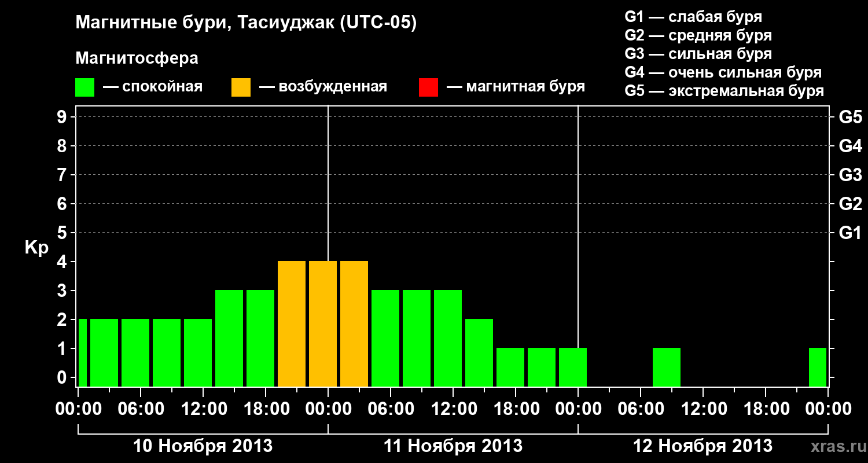Click the middle orange bar spanning midnight
Viewport: 868px width, 463px height.
(x=323, y=324)
